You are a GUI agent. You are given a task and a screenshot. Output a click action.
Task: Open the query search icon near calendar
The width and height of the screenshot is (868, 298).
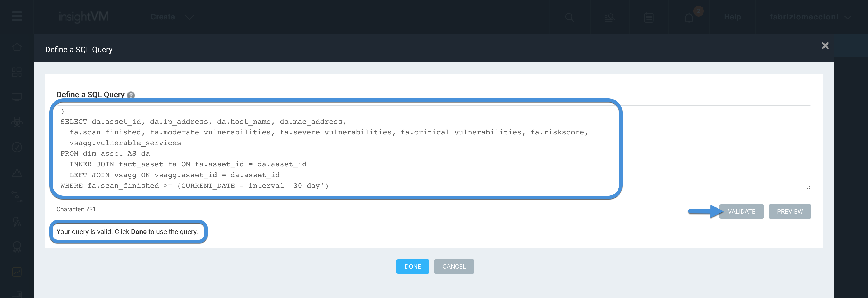coord(610,18)
